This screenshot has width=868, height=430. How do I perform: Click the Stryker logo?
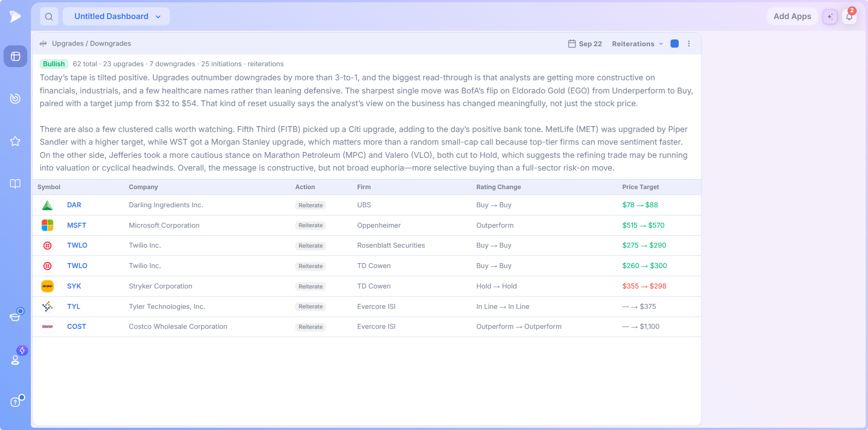point(48,286)
